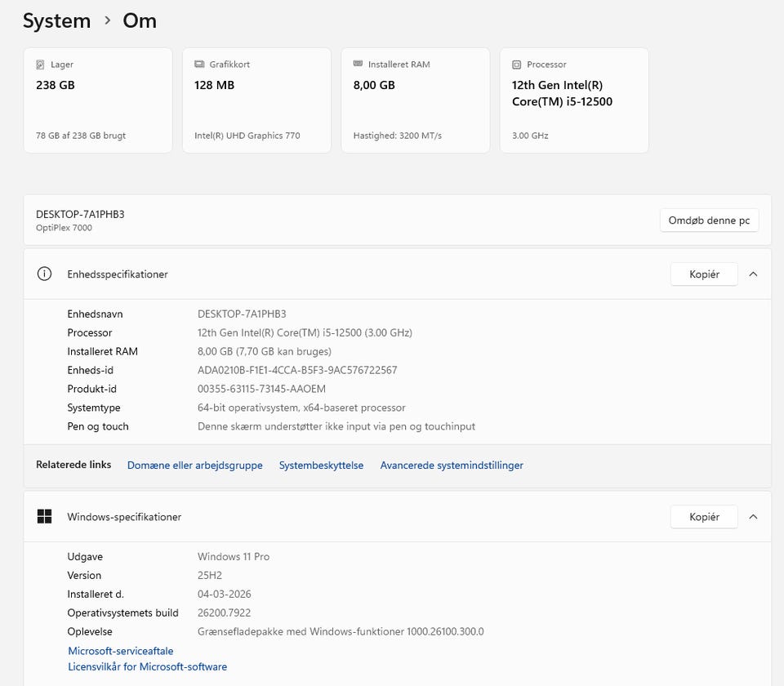Click the Processor chip icon
This screenshot has height=686, width=784.
[516, 65]
